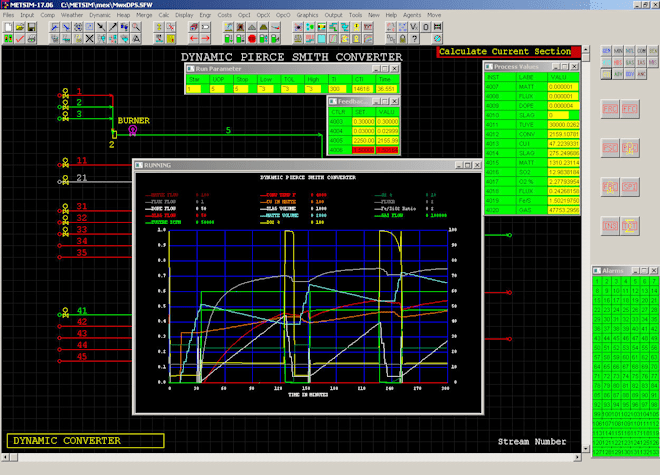The image size is (660, 475).
Task: Click the PSC controller button
Action: (610, 148)
